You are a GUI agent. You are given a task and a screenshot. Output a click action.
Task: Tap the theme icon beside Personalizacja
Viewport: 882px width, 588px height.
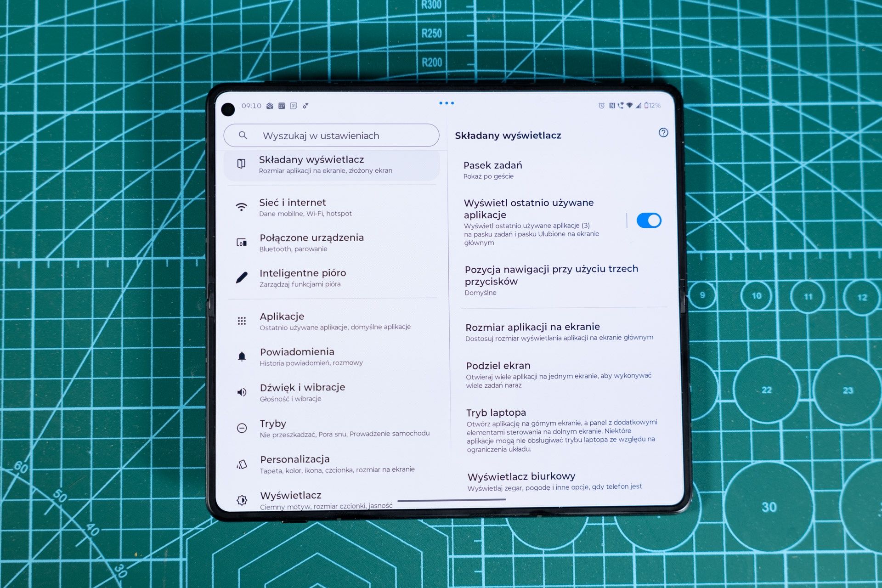click(x=242, y=464)
